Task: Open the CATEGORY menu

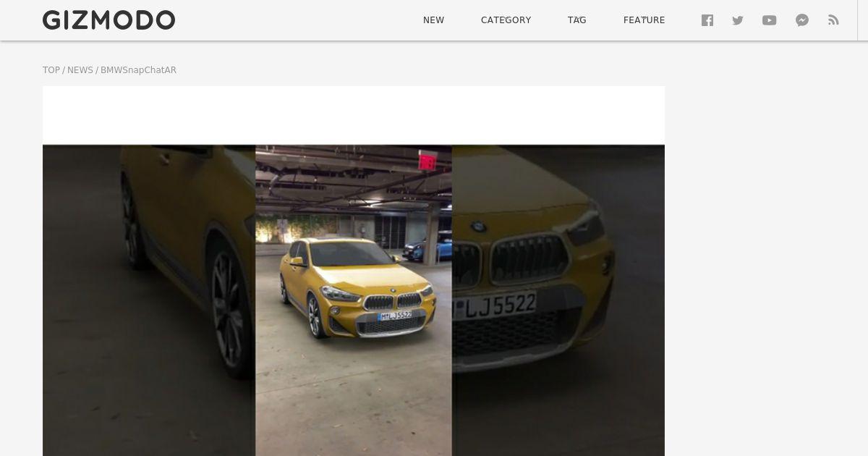Action: (x=506, y=20)
